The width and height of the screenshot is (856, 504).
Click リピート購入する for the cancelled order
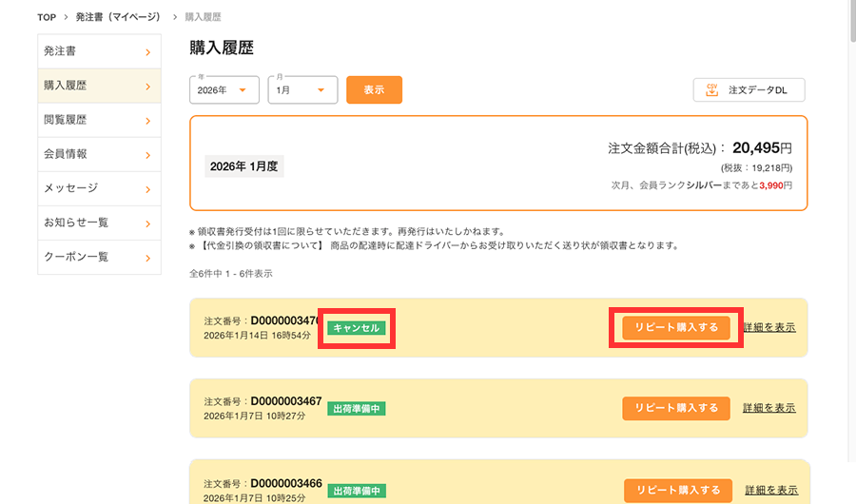coord(676,327)
